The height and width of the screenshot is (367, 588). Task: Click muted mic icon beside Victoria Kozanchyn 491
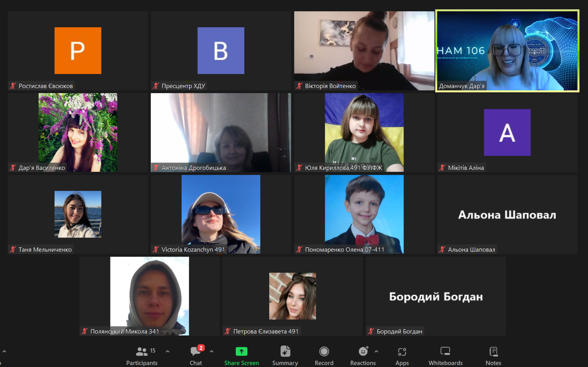156,249
